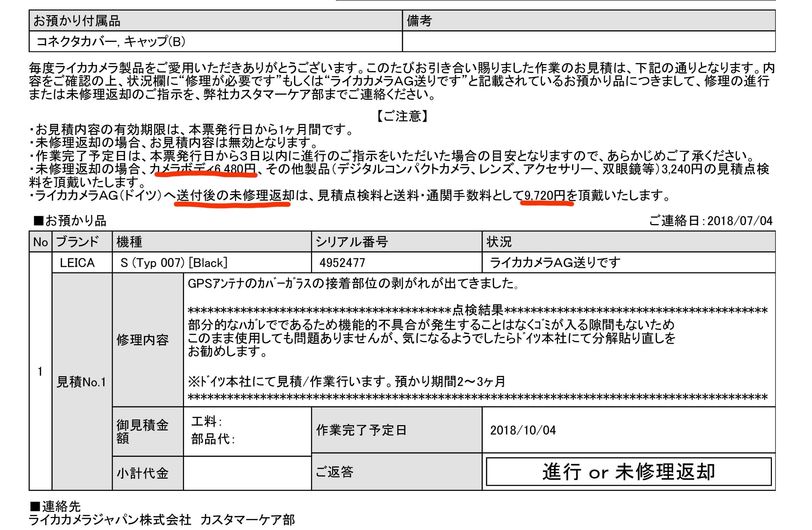Click the underlined 送付後の未修理返却 text
This screenshot has width=812, height=530.
pos(235,195)
